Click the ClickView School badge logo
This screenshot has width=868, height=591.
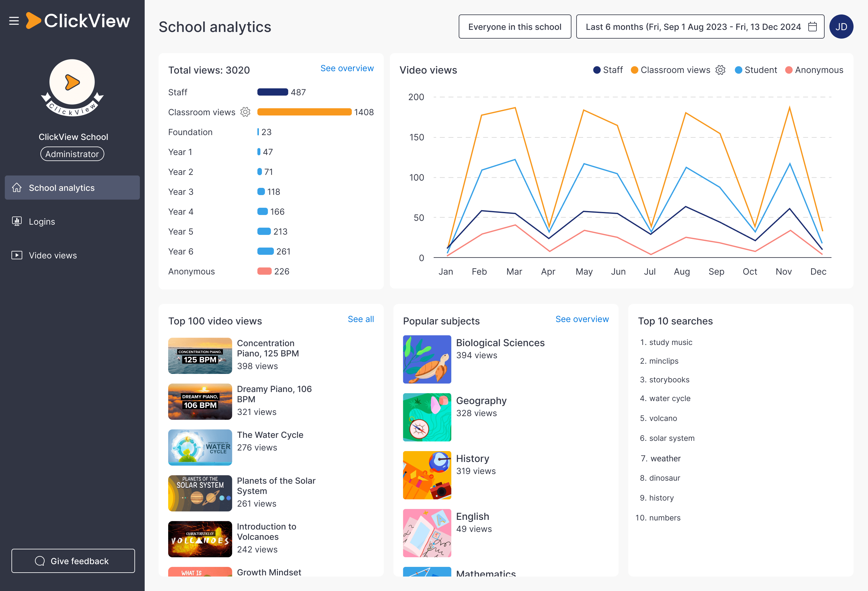pyautogui.click(x=72, y=87)
